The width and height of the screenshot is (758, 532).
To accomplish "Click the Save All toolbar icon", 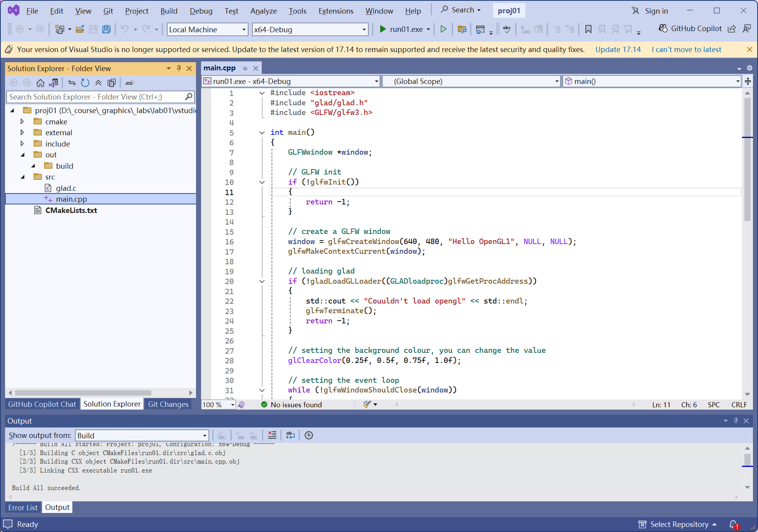I will coord(106,29).
